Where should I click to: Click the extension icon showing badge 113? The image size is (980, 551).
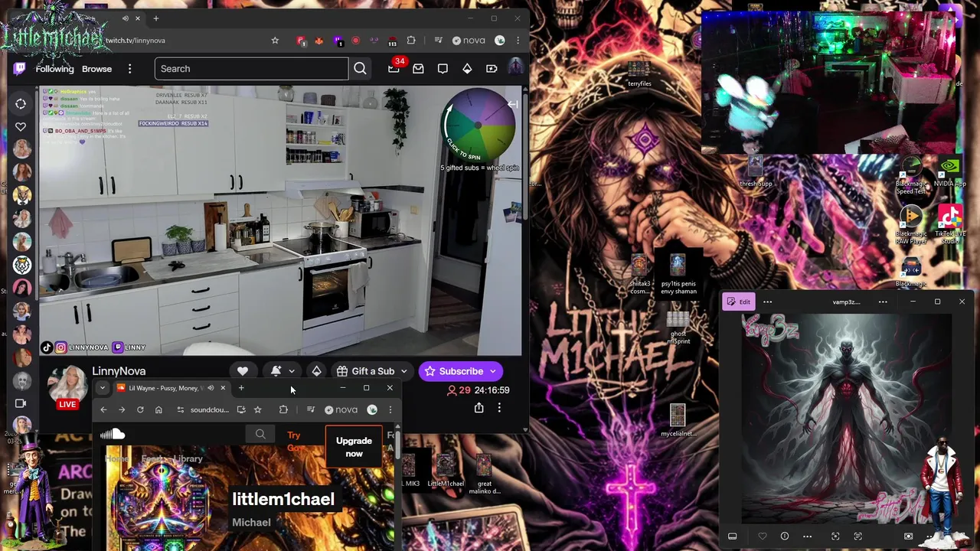393,41
